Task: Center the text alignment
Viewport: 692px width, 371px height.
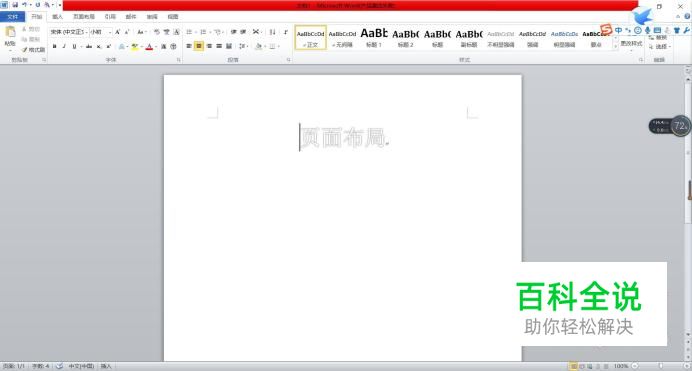Action: pos(199,46)
